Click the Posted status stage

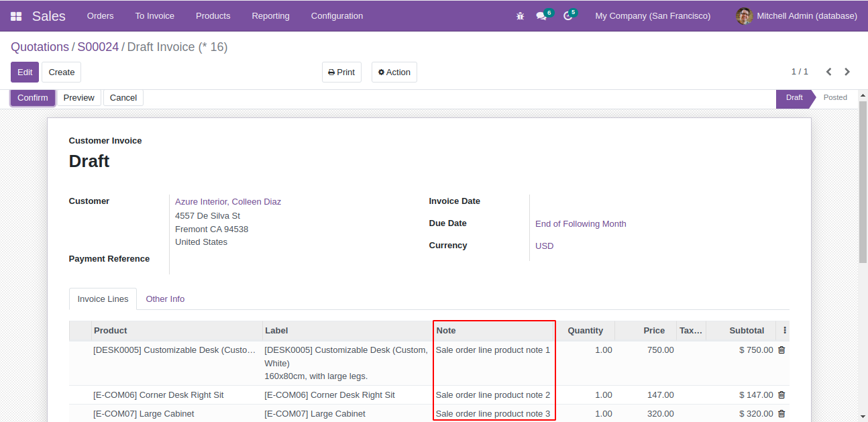835,98
